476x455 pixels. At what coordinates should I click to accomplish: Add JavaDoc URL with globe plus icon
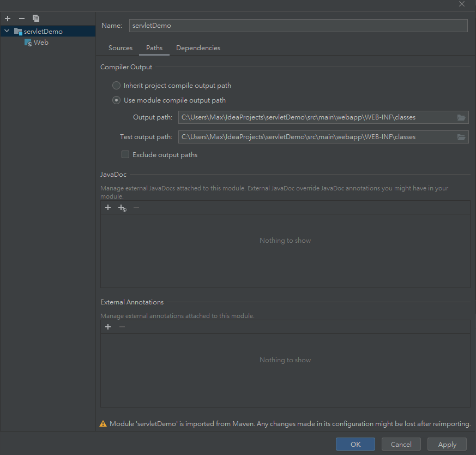click(x=122, y=208)
